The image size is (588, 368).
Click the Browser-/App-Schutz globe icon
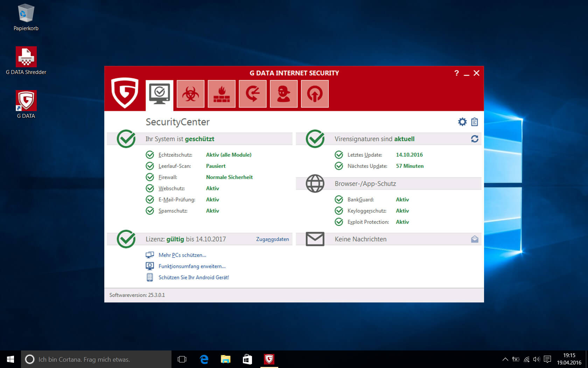[x=315, y=183]
